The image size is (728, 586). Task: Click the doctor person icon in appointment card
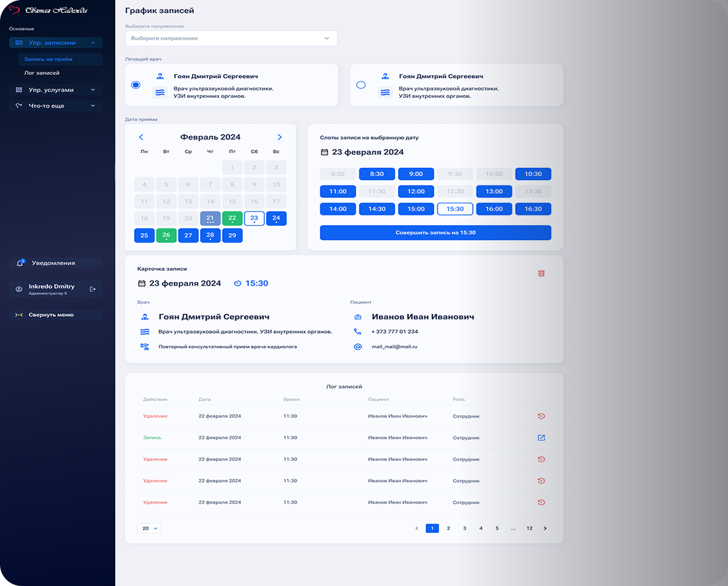click(x=145, y=317)
